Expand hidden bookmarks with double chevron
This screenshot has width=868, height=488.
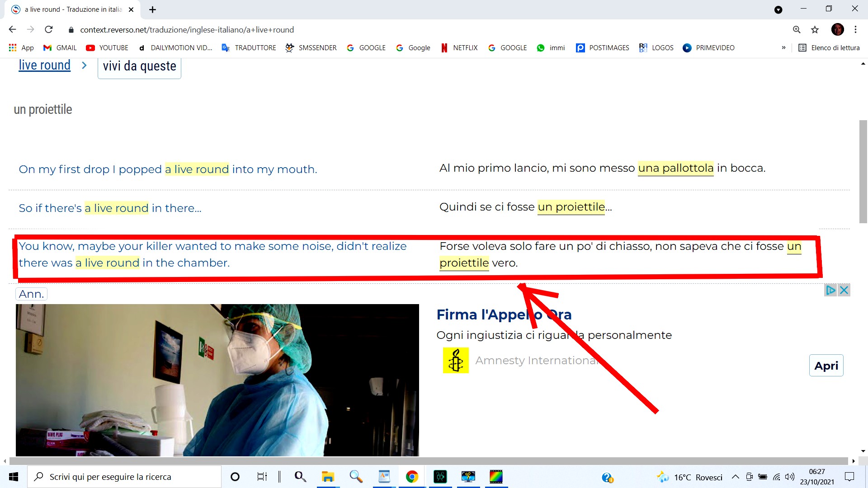783,48
